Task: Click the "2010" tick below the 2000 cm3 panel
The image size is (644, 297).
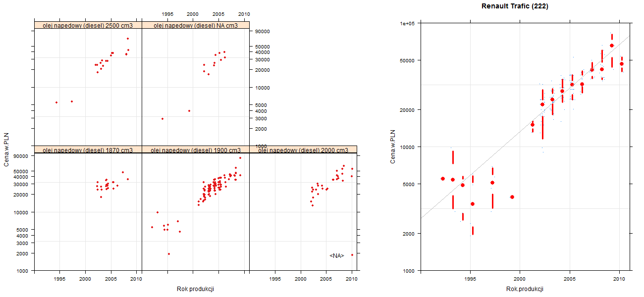Action: [352, 279]
